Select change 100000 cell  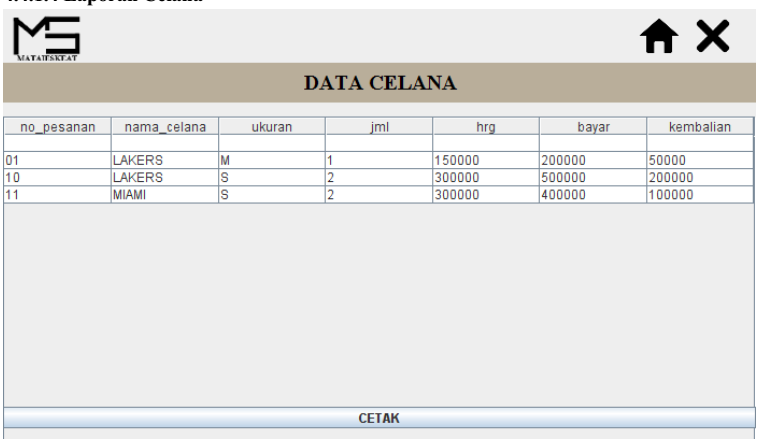pos(700,195)
